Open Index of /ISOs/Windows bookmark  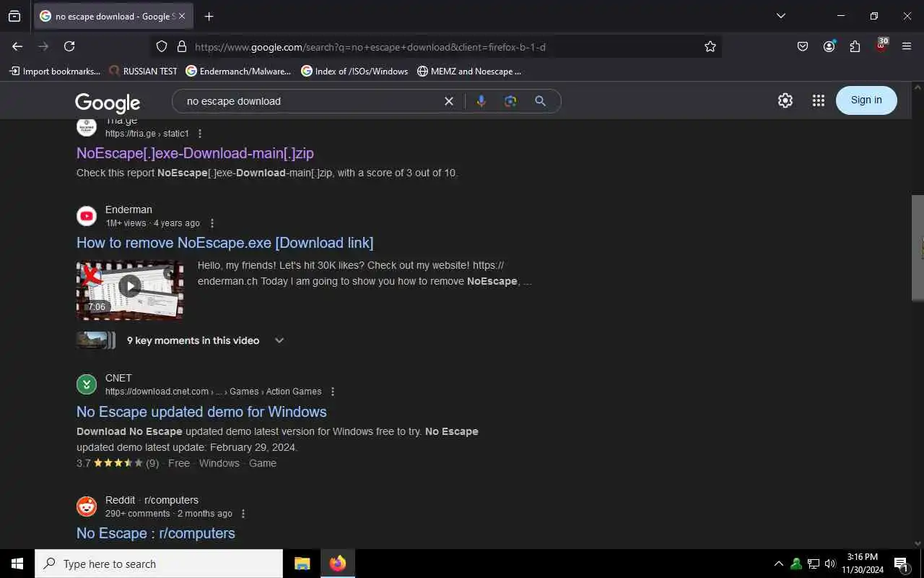pos(354,71)
